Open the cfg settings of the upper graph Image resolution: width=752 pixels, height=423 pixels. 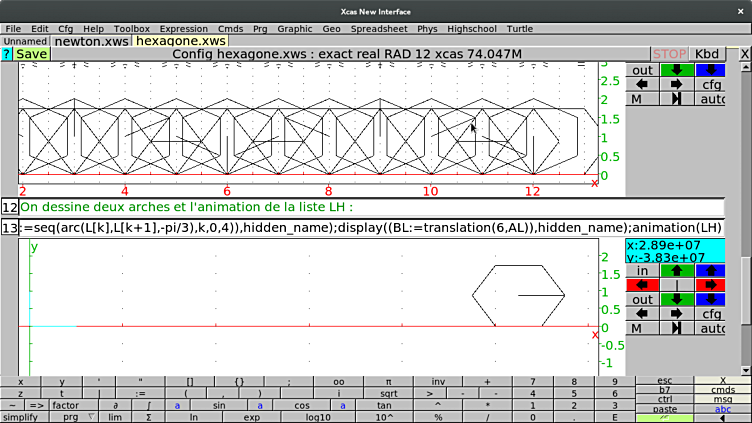711,85
